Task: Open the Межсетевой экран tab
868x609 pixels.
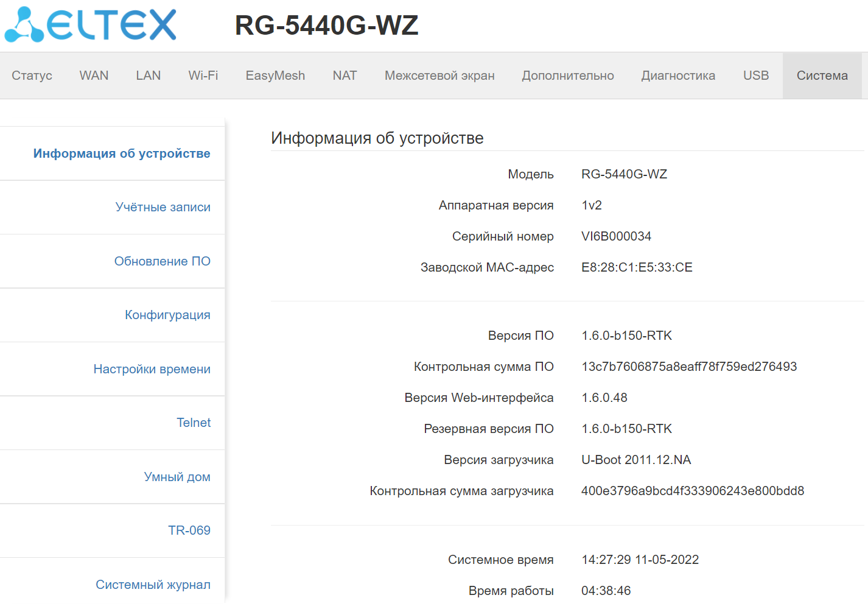Action: 439,76
